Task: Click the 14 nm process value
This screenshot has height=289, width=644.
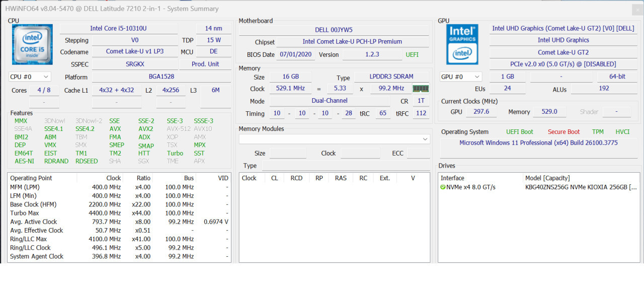Action: (213, 29)
